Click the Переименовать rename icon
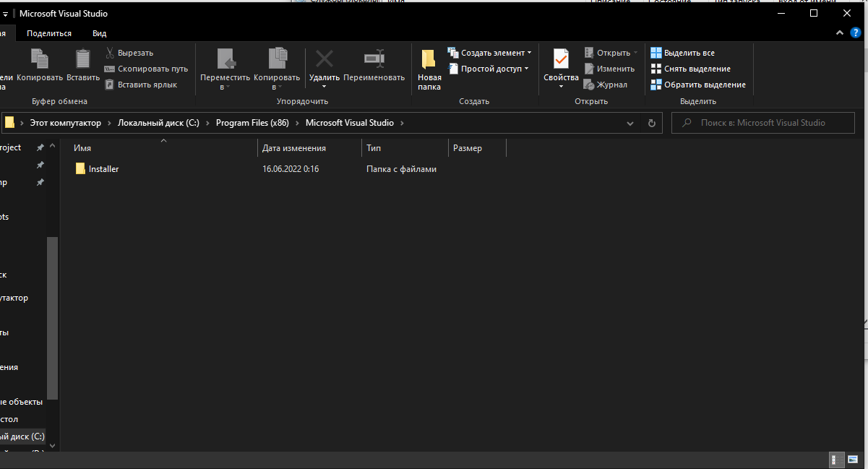This screenshot has width=868, height=469. tap(374, 59)
